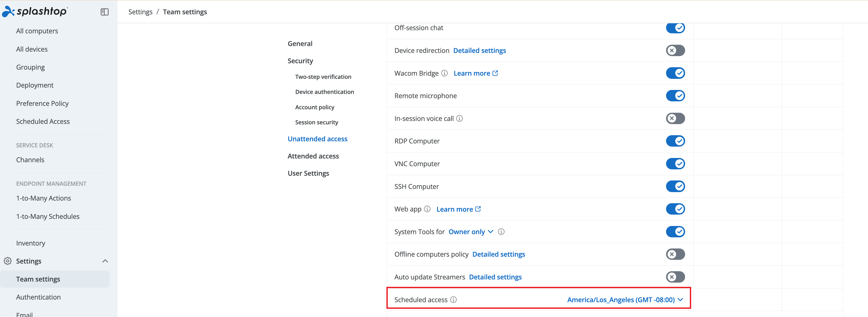Screen dimensions: 868x317
Task: Select Team settings in sidebar
Action: pyautogui.click(x=55, y=279)
